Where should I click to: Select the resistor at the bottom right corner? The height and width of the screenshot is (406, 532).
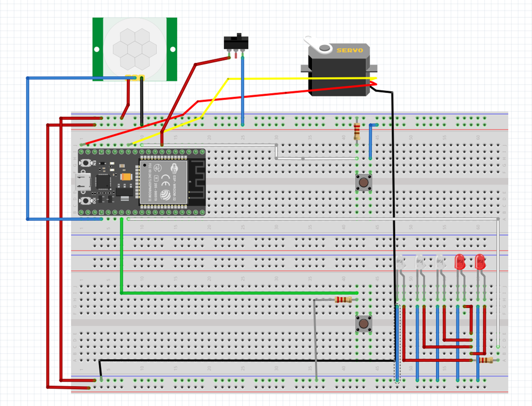click(x=485, y=360)
